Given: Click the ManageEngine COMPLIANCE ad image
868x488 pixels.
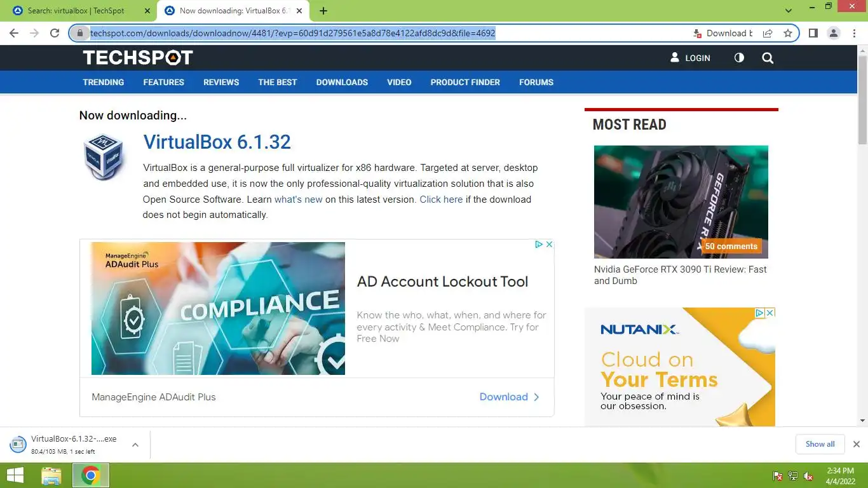Looking at the screenshot, I should point(218,308).
